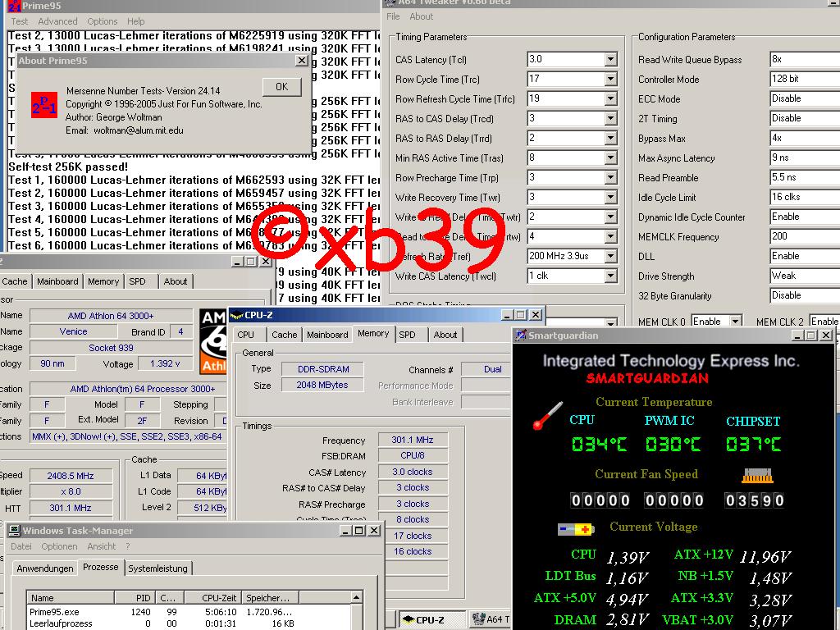840x630 pixels.
Task: Click woltman@alum.mit.edu email text
Action: click(138, 130)
